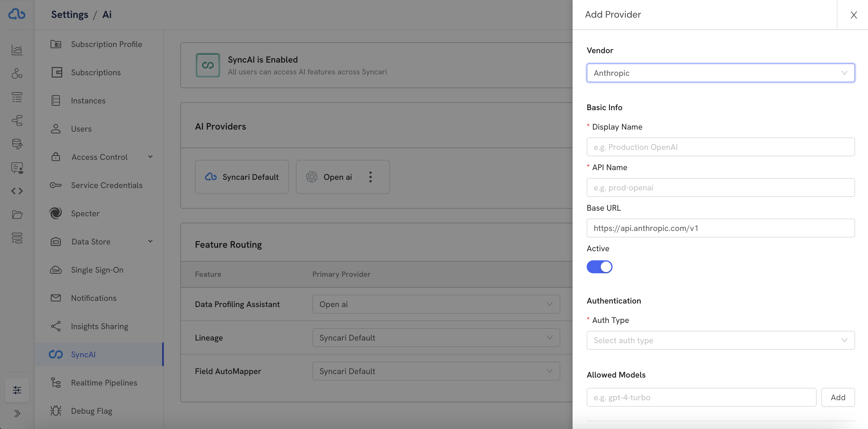Click the Settings breadcrumb link
The height and width of the screenshot is (429, 868).
coord(69,14)
